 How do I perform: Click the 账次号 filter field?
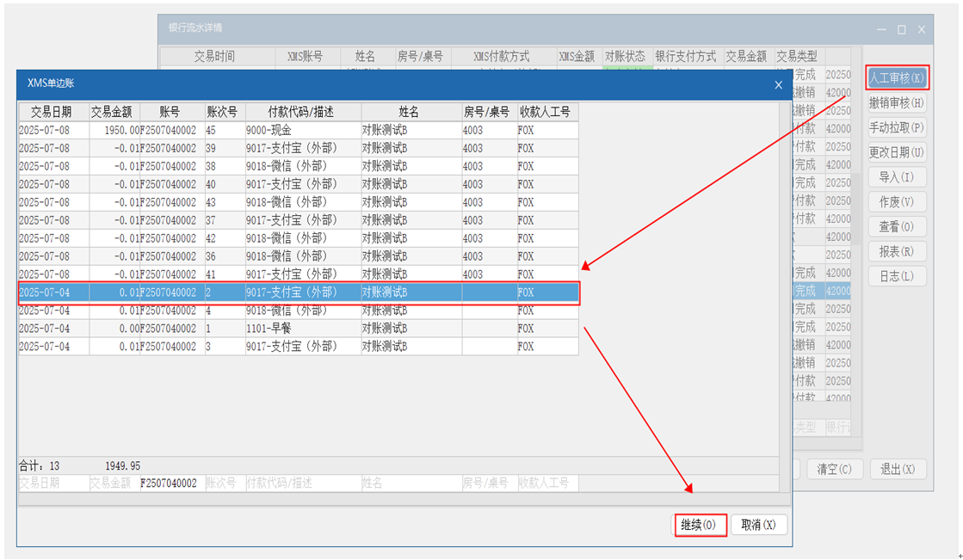[x=225, y=483]
